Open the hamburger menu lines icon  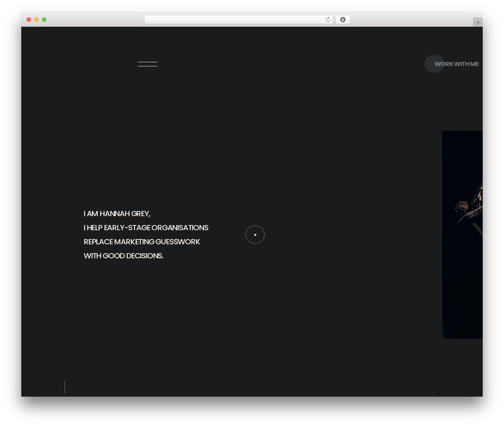tap(147, 64)
